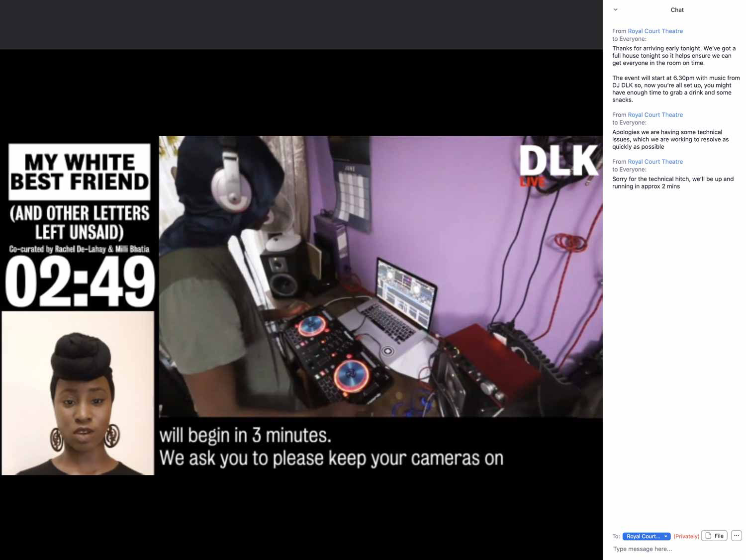
Task: Click the 'keep your cameras on' caption line
Action: tap(331, 458)
